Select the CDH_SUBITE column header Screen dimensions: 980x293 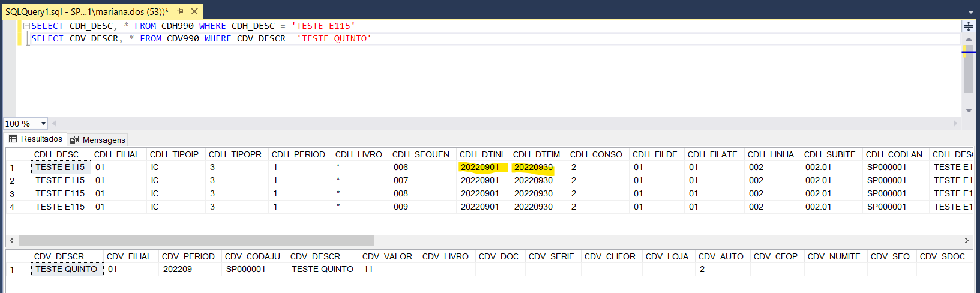click(x=831, y=154)
